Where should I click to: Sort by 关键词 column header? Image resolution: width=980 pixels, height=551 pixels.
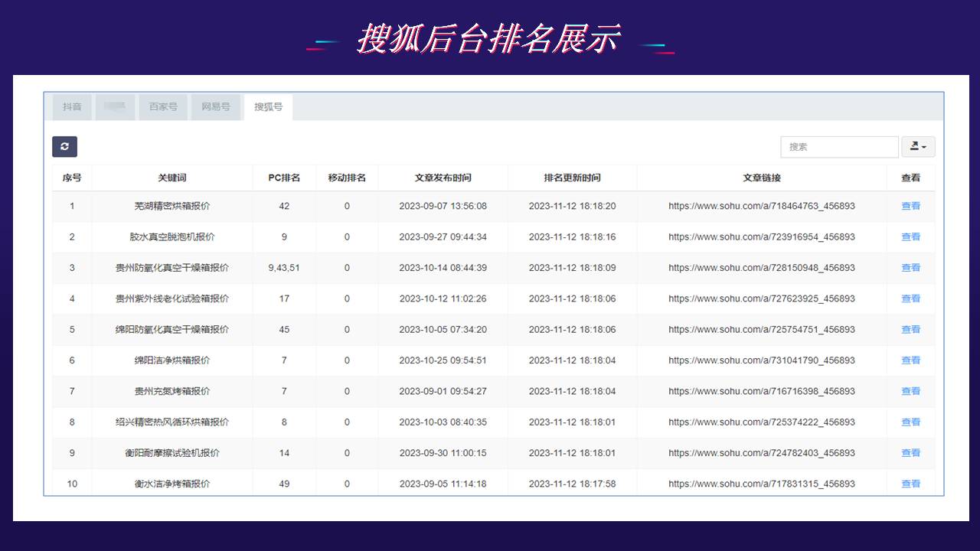click(x=171, y=178)
